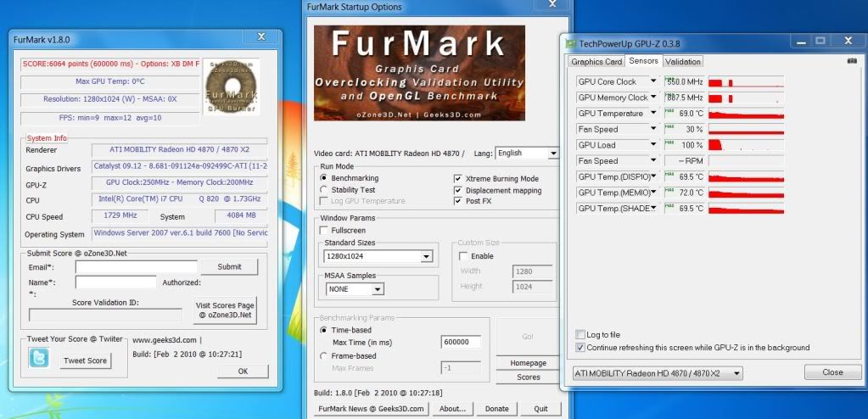
Task: Click the Donate button
Action: [x=496, y=409]
